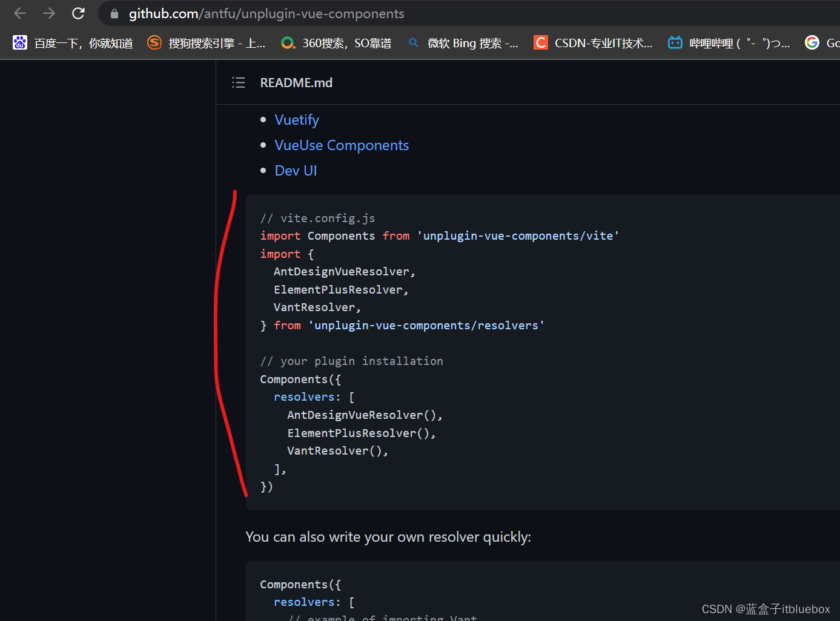Click the Bing magnifier bookmark icon
Viewport: 840px width, 621px height.
414,42
